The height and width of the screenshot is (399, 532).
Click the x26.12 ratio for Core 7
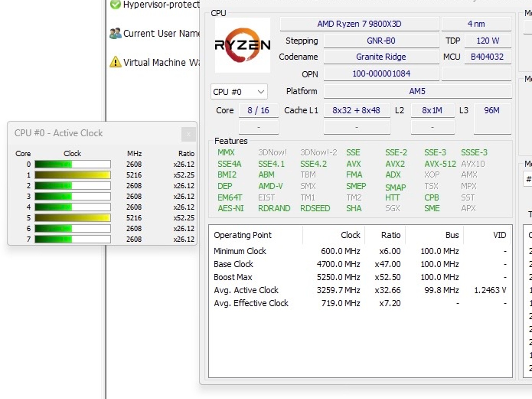(184, 239)
